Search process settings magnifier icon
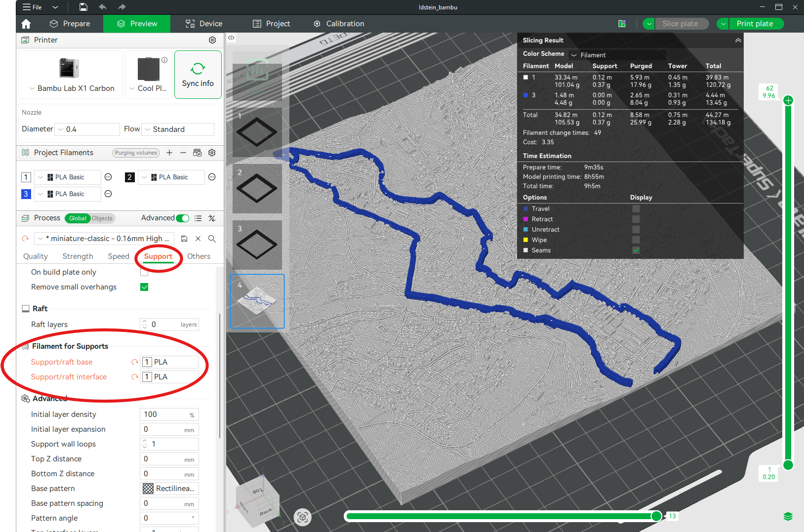804x532 pixels. pos(212,239)
